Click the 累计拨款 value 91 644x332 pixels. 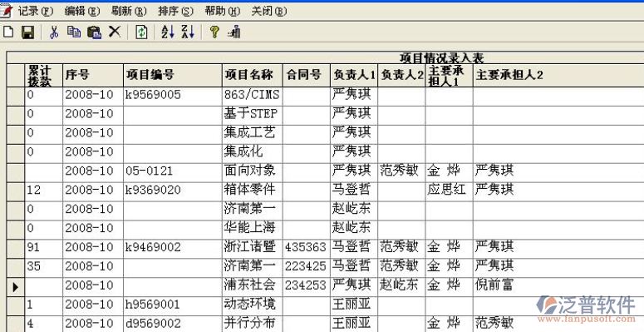(44, 248)
